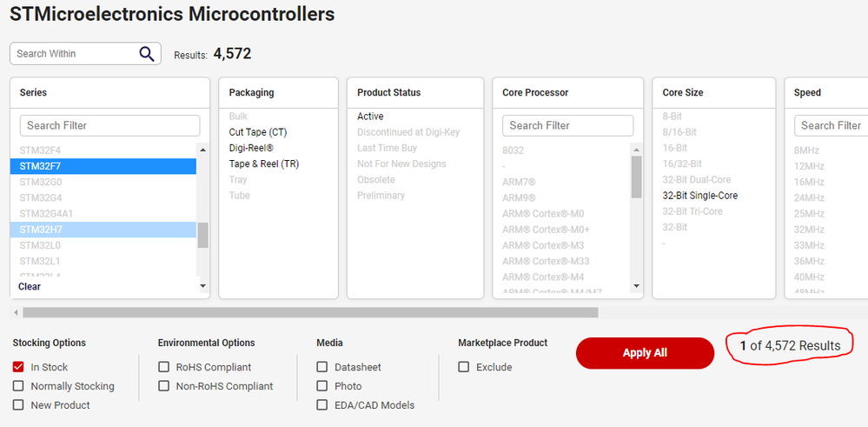This screenshot has height=427, width=868.
Task: Enable the RoHS Compliant checkbox
Action: pos(163,367)
